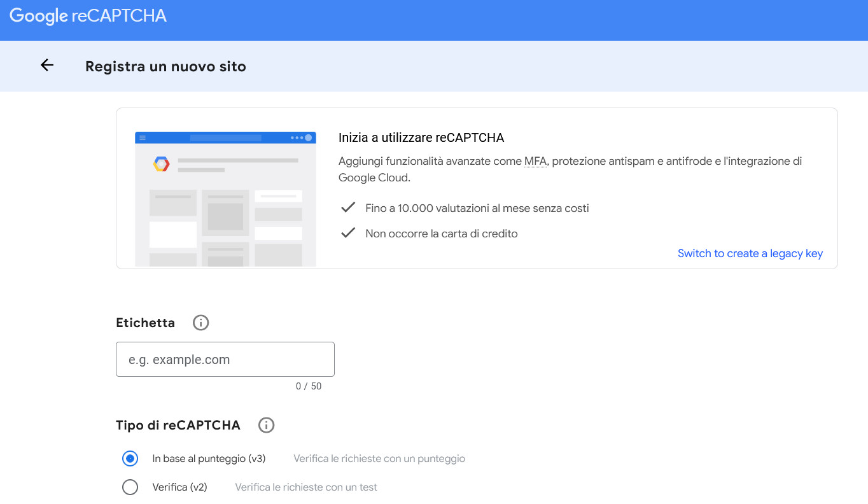
Task: Go back using the left arrow icon
Action: click(x=47, y=65)
